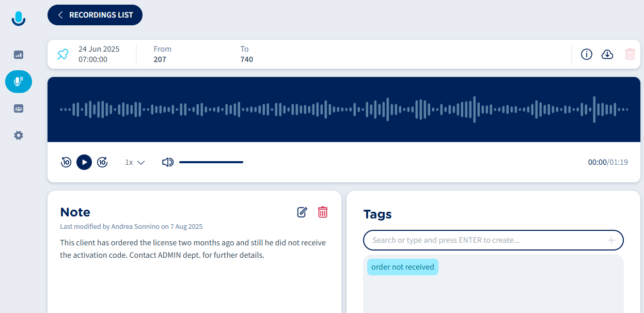Open the statistics dashboard sidebar icon

19,54
